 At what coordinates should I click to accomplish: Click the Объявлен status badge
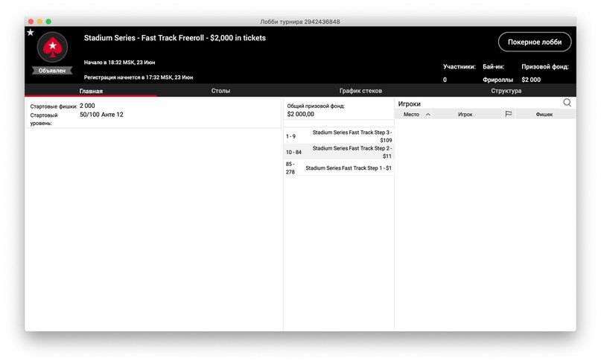[x=52, y=71]
